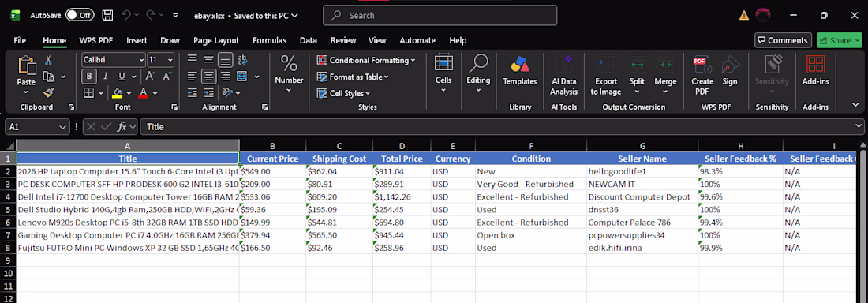This screenshot has width=868, height=303.
Task: Align text to the right
Action: 226,76
